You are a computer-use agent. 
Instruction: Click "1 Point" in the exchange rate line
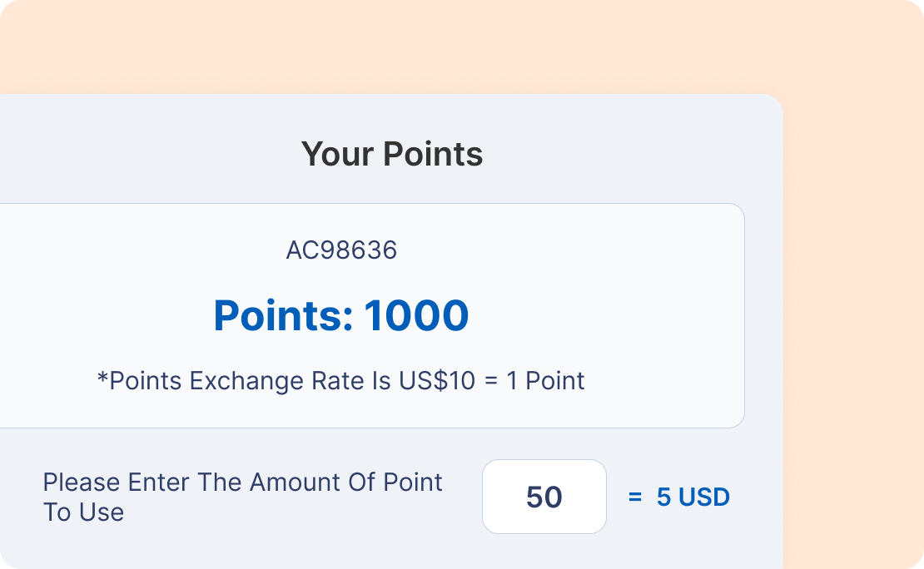coord(545,381)
